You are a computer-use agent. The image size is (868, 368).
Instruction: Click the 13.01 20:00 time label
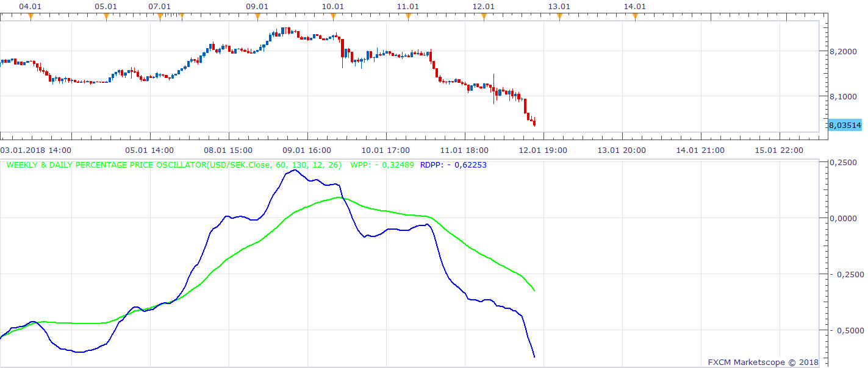[x=622, y=150]
